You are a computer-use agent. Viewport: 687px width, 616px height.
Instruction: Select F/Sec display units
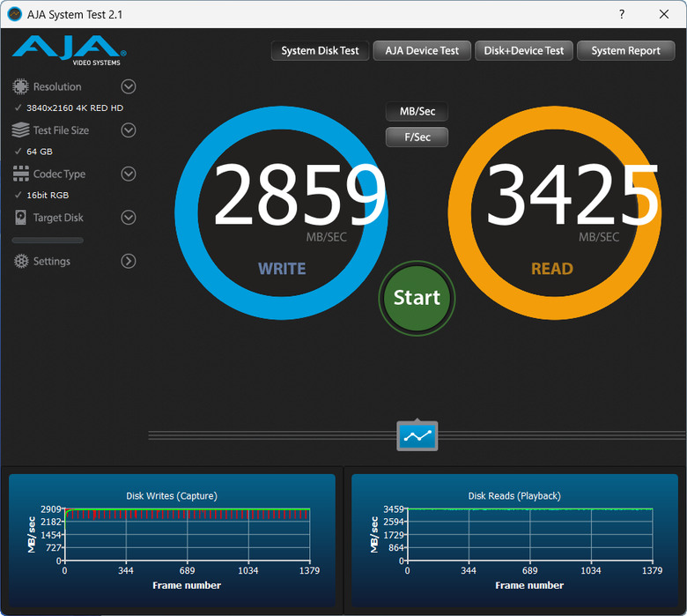tap(417, 137)
